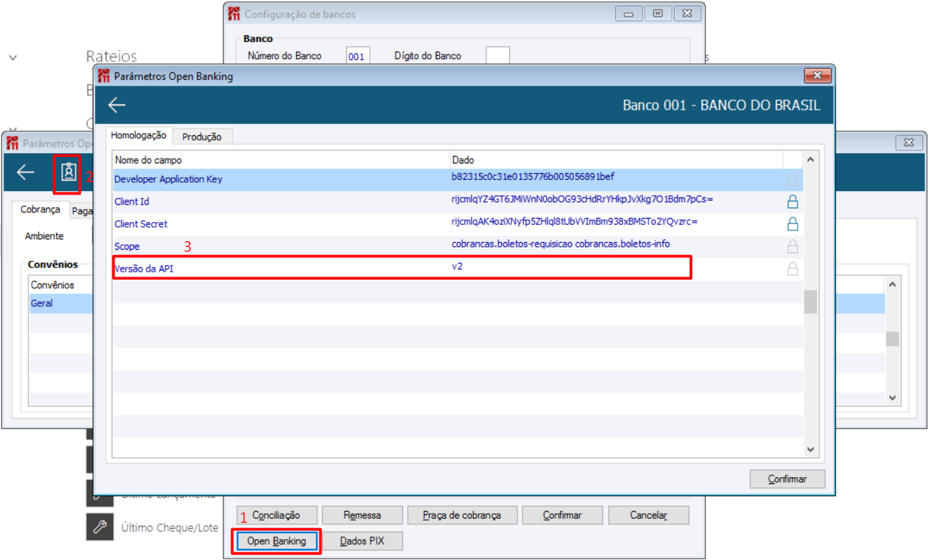Image resolution: width=930 pixels, height=560 pixels.
Task: Open Praça de cobrança
Action: pyautogui.click(x=462, y=515)
